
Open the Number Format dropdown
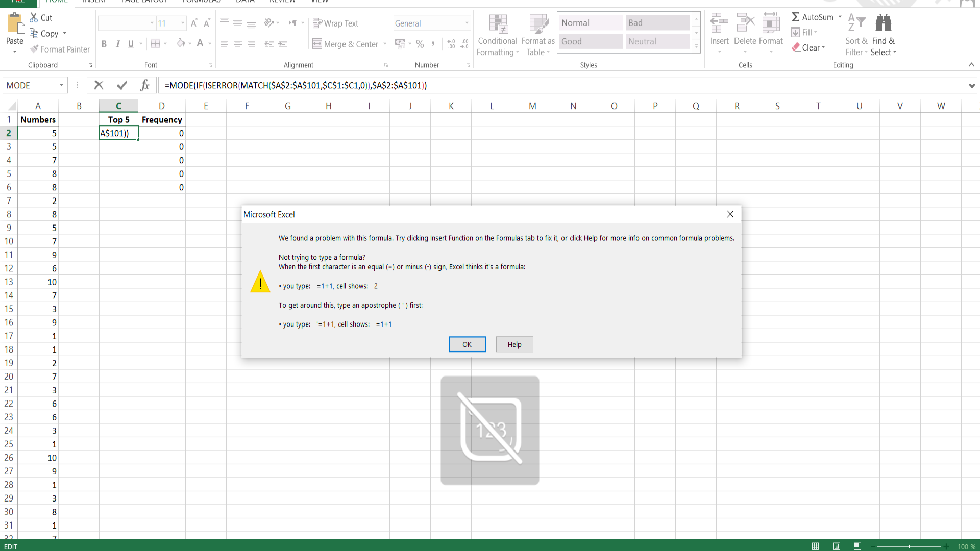[x=467, y=23]
